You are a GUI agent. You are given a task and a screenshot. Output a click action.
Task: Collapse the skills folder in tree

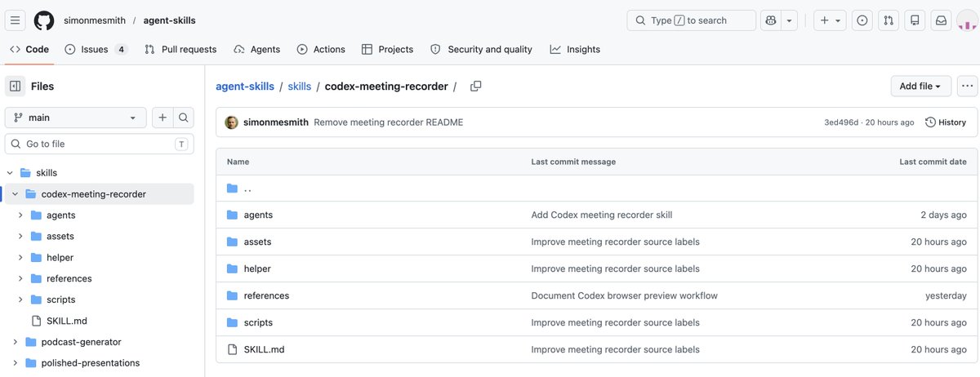(10, 173)
